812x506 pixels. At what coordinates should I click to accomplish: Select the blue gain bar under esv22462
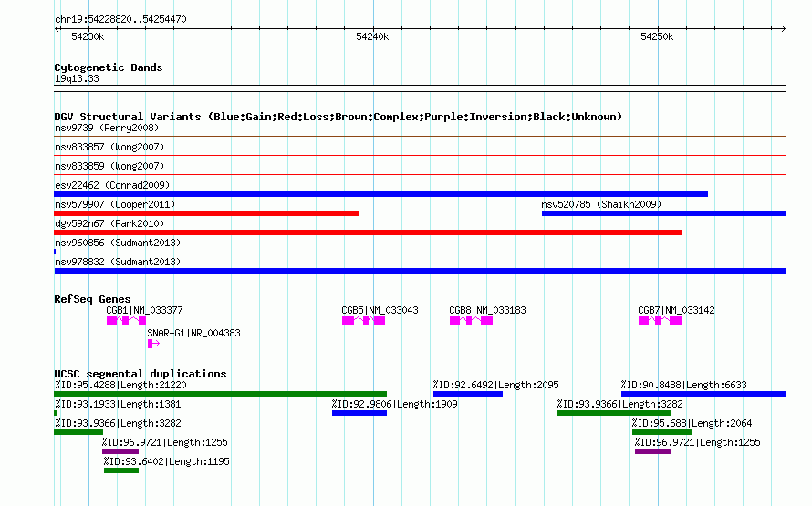click(380, 194)
